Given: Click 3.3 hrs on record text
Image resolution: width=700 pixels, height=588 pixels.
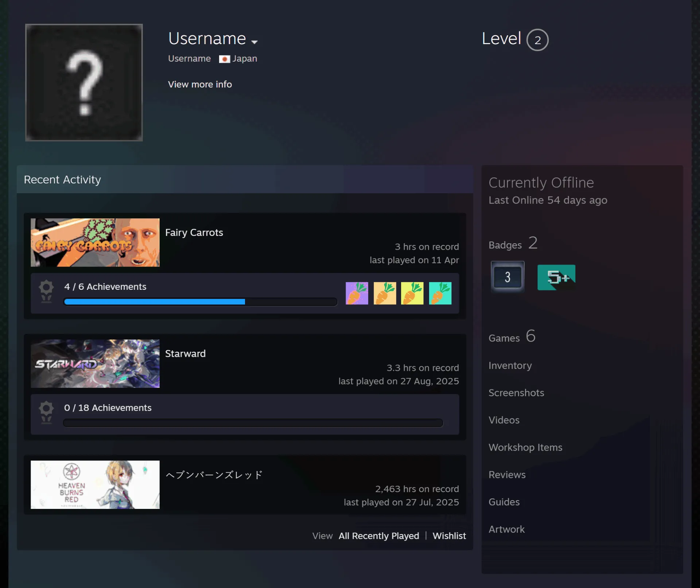Looking at the screenshot, I should pyautogui.click(x=423, y=368).
